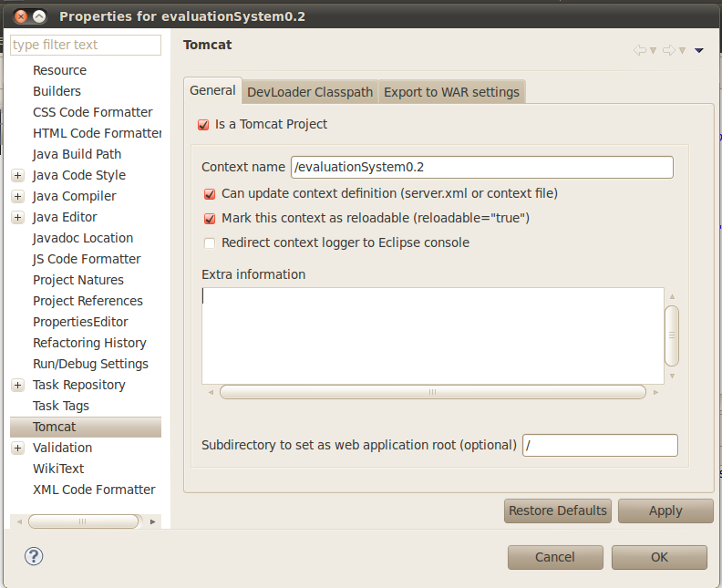Open Run/Debug Settings properties
722x588 pixels.
91,365
